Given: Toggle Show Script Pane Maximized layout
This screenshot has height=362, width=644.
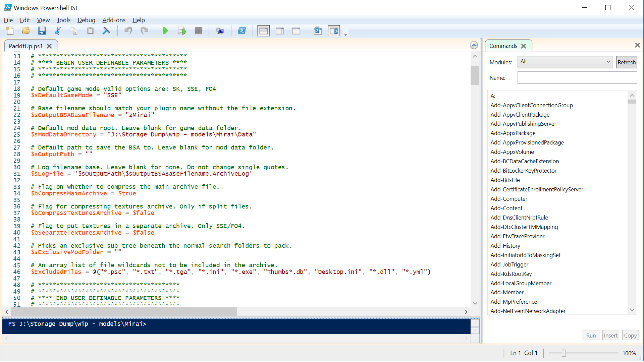Looking at the screenshot, I should coord(296,31).
